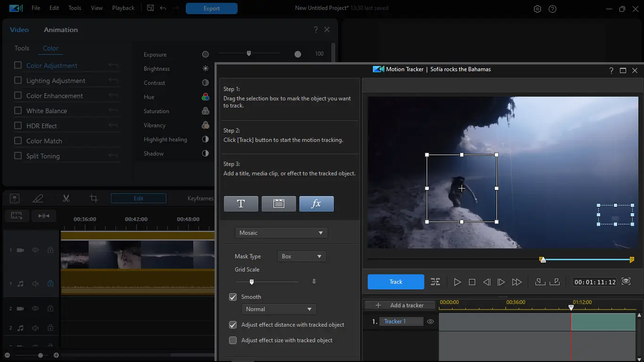This screenshot has height=362, width=644.
Task: Open the Normal smoothing dropdown
Action: click(x=279, y=309)
